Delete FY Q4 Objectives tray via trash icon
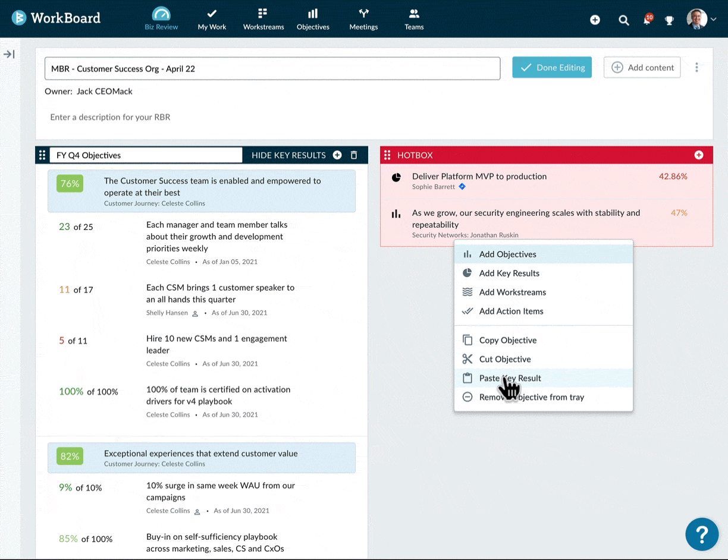The image size is (728, 560). point(354,155)
